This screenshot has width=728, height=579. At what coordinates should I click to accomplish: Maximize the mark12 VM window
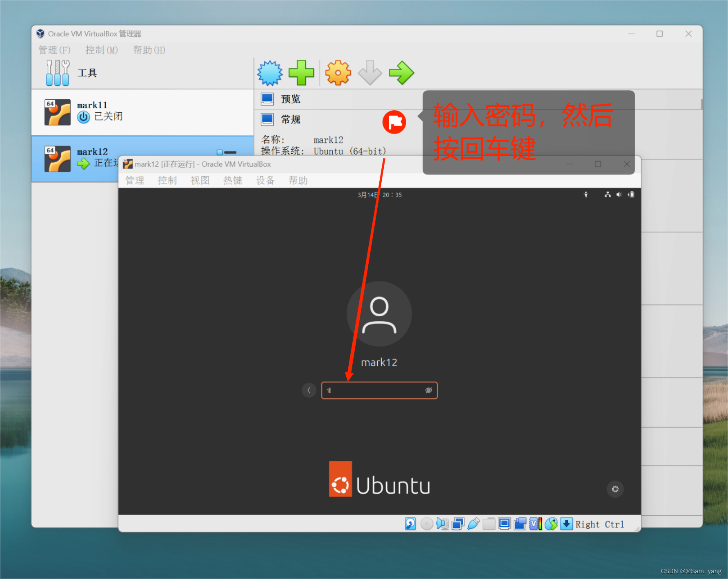598,164
